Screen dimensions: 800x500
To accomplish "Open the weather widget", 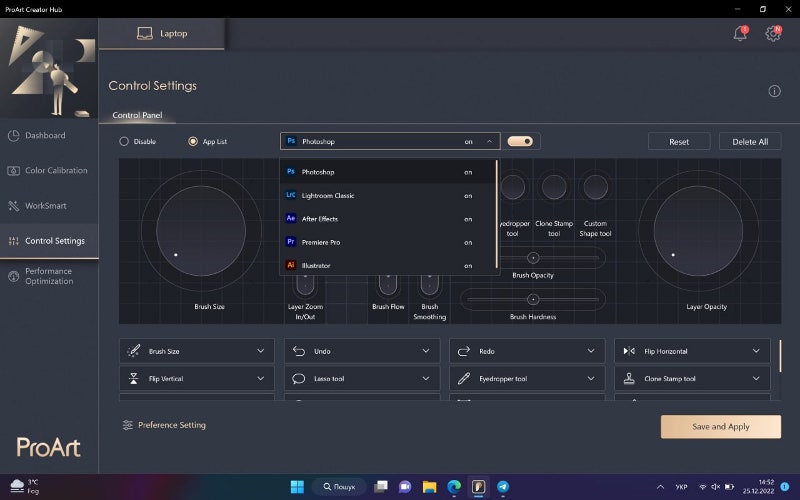I will (x=24, y=486).
